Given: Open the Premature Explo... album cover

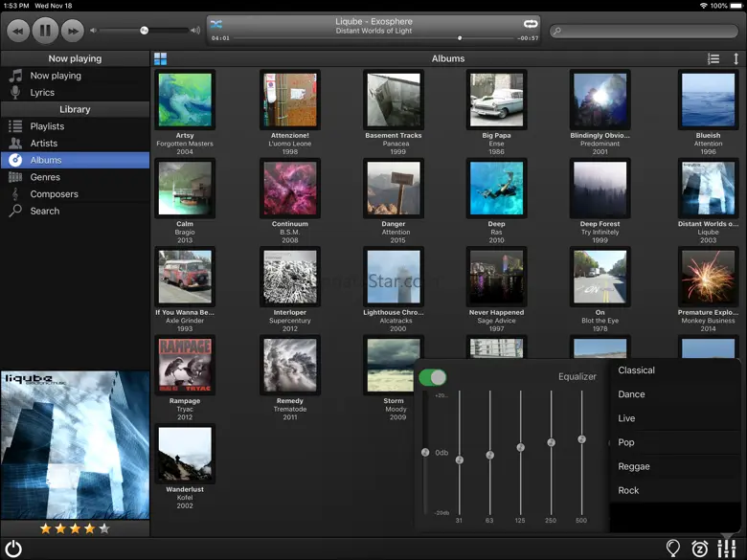Looking at the screenshot, I should coord(708,277).
